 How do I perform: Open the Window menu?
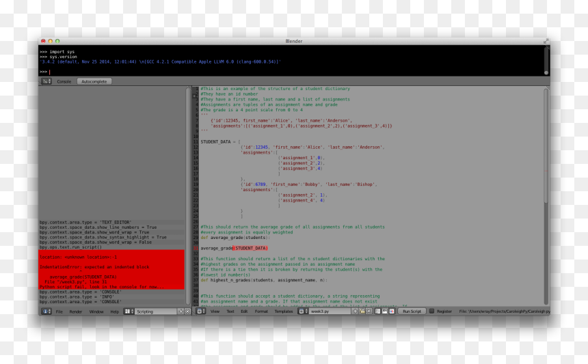[x=96, y=311]
